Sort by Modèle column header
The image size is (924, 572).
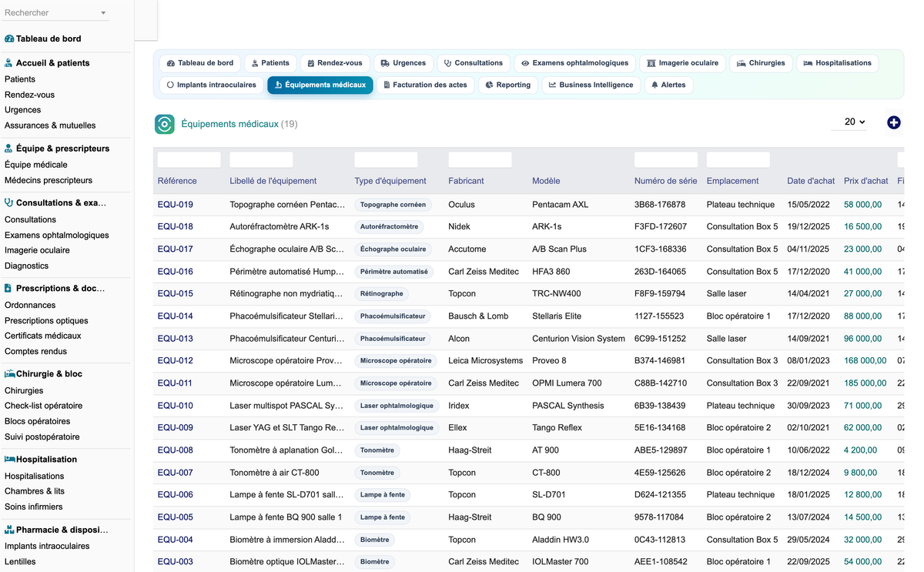point(546,181)
